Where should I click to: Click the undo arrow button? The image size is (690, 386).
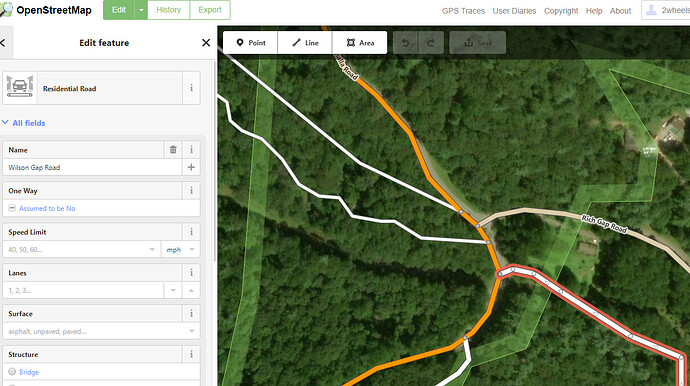tap(405, 43)
